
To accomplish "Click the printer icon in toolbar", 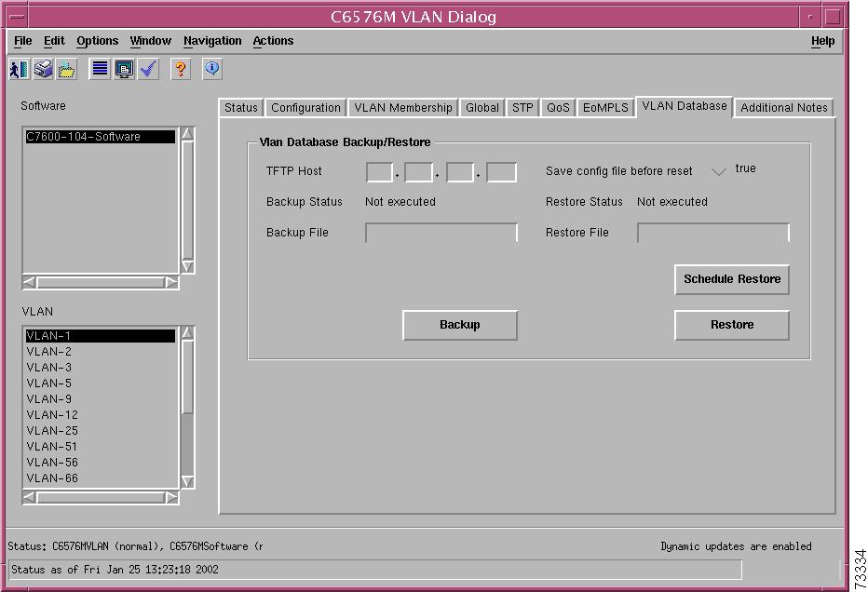I will coord(43,69).
